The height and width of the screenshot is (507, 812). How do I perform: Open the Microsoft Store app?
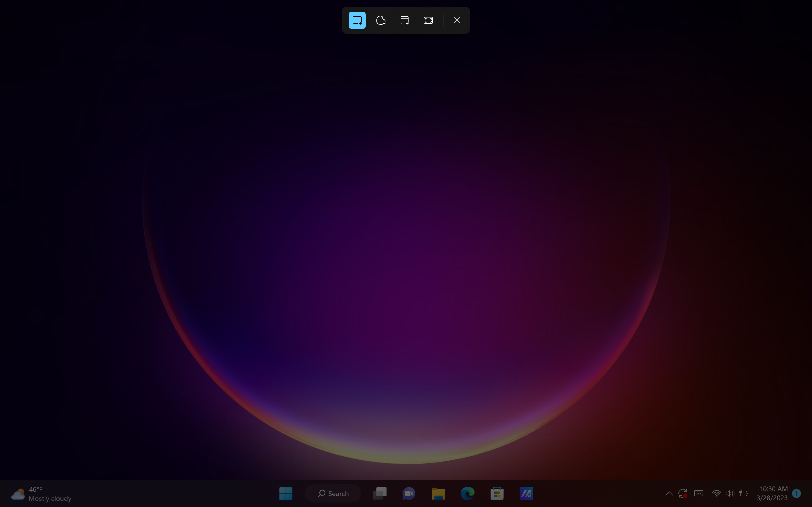tap(497, 493)
